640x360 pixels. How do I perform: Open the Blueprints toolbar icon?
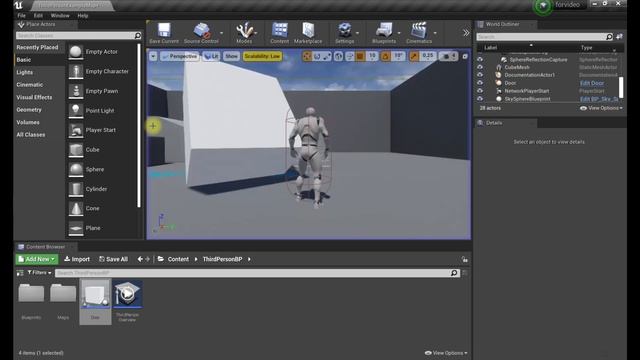pyautogui.click(x=384, y=33)
